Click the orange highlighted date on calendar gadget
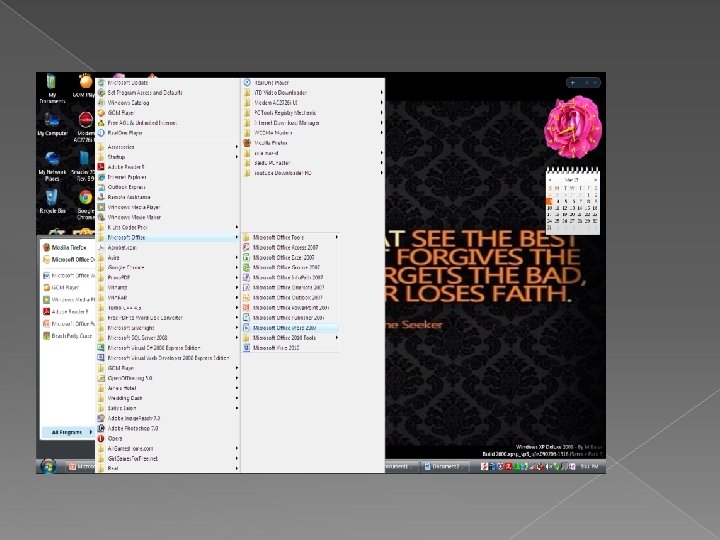Image resolution: width=720 pixels, height=540 pixels. click(549, 201)
